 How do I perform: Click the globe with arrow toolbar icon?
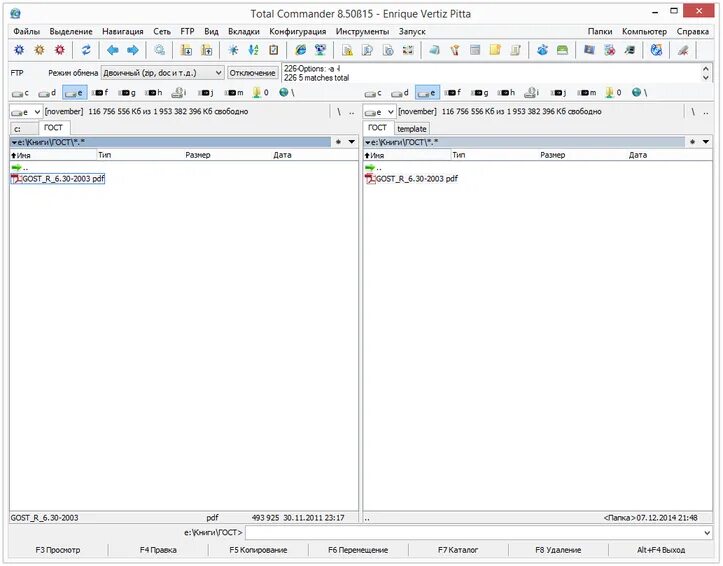coord(657,50)
